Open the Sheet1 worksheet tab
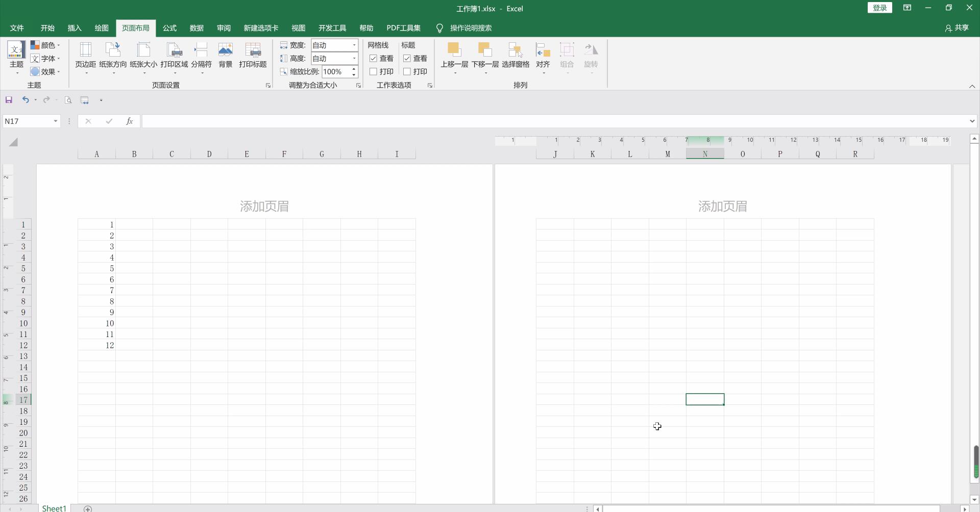The image size is (980, 512). [54, 508]
